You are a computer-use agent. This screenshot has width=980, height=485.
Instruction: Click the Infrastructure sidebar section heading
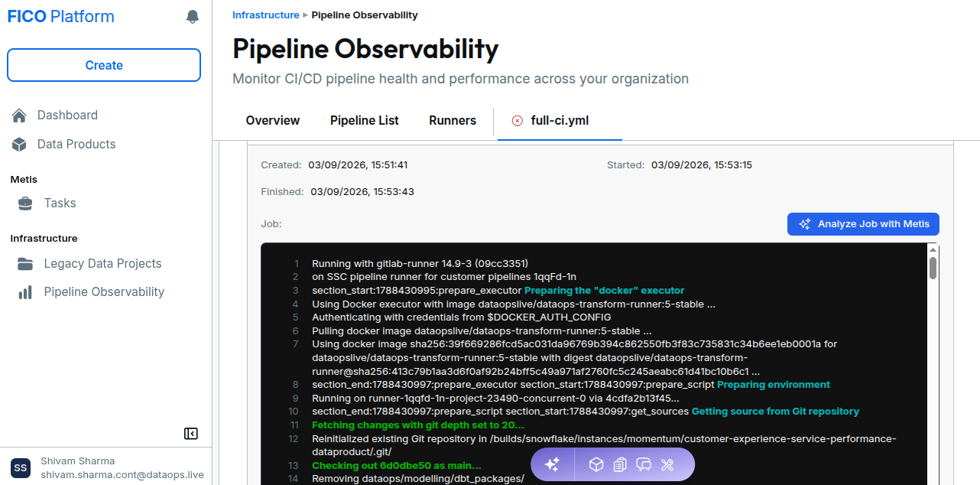(44, 239)
